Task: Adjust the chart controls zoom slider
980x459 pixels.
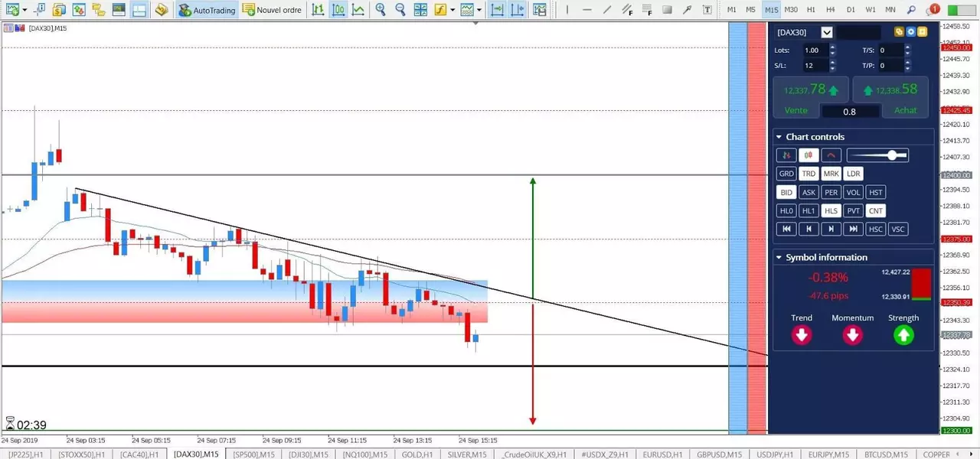Action: (x=892, y=155)
